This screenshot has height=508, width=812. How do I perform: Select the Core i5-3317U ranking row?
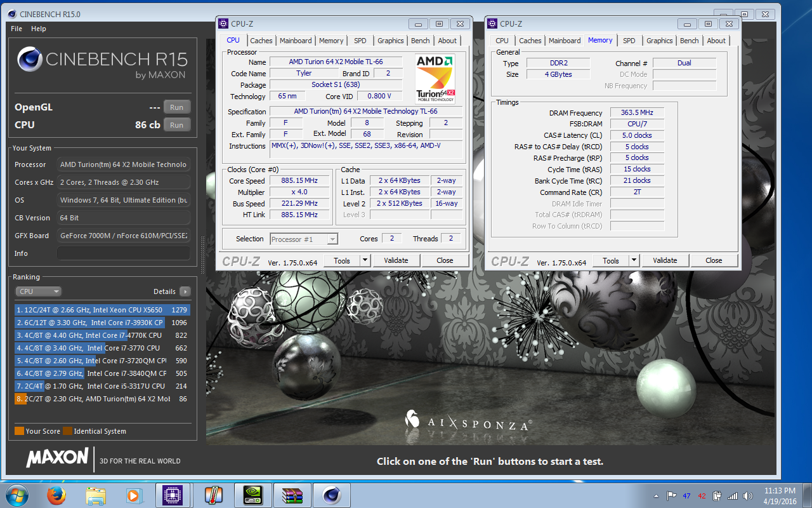(102, 386)
